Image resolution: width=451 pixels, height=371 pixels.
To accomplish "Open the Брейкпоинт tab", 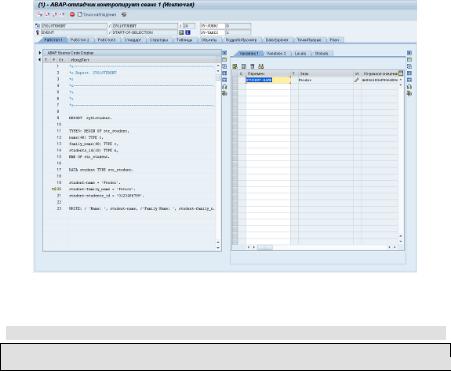I will pyautogui.click(x=277, y=40).
